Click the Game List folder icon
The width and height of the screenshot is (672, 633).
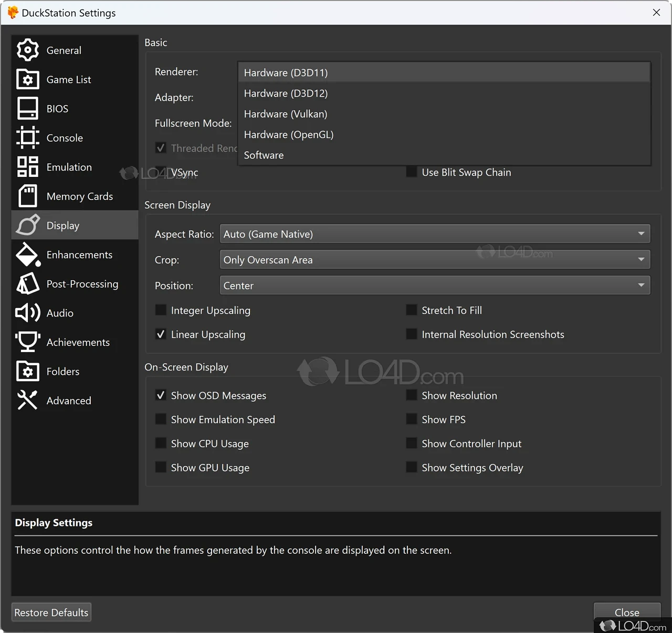[28, 79]
